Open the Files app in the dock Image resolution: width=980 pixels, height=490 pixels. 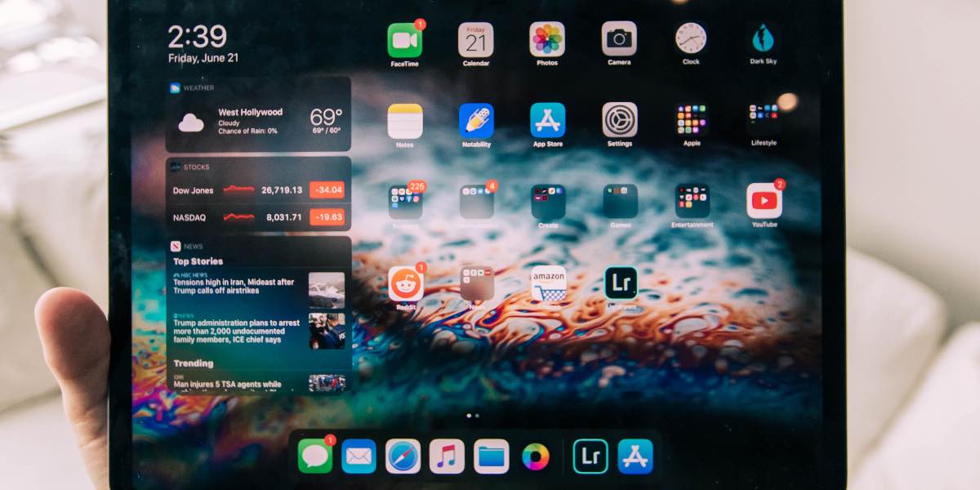[x=492, y=456]
